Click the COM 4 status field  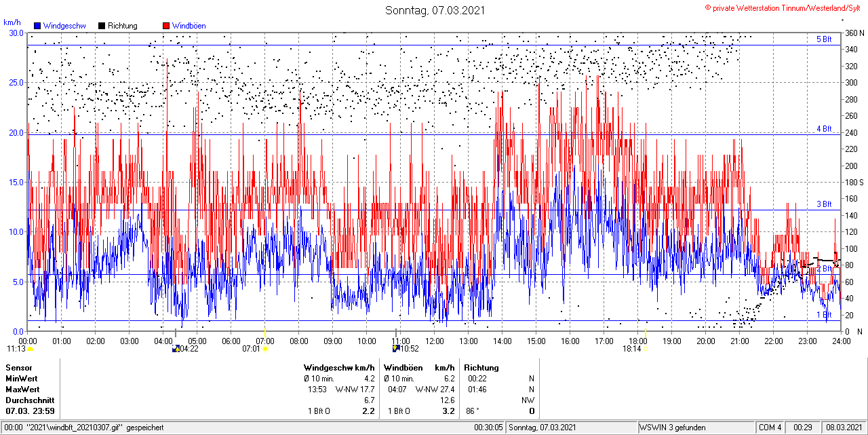coord(770,428)
